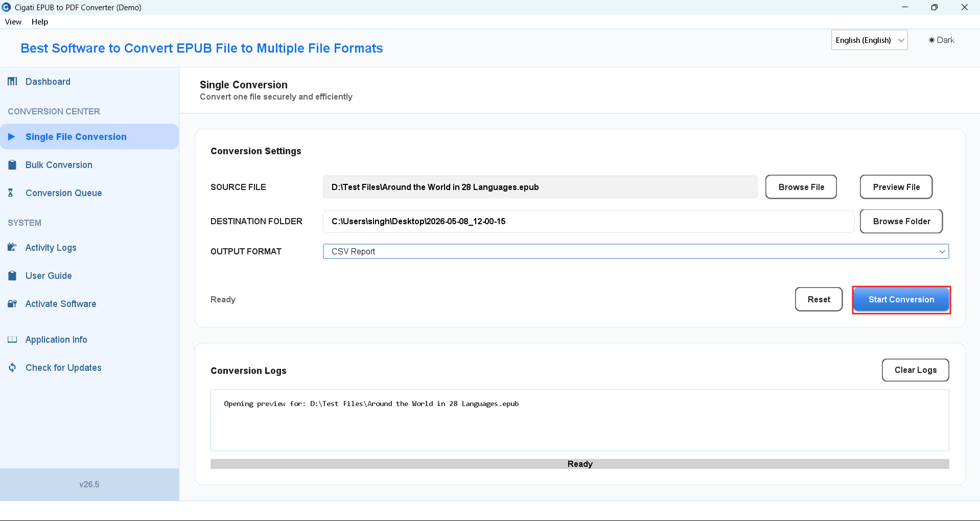Click the Browse Folder button
Image resolution: width=980 pixels, height=521 pixels.
click(x=901, y=221)
